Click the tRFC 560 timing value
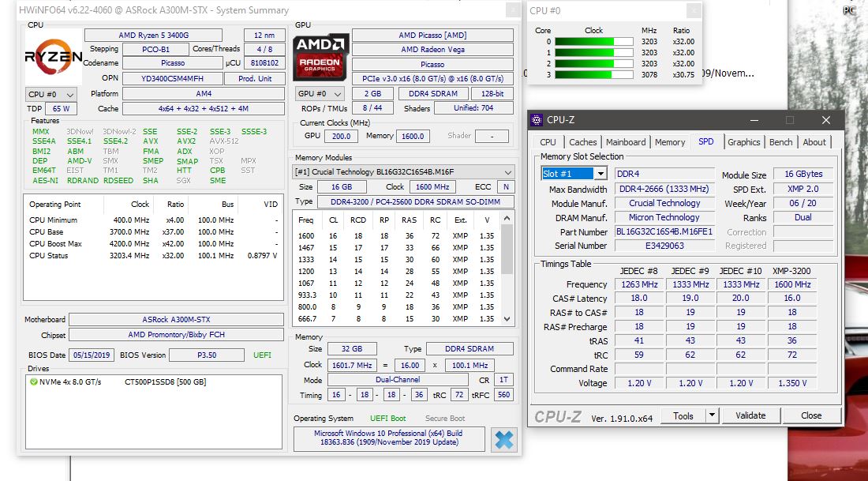The height and width of the screenshot is (481, 868). tap(503, 395)
